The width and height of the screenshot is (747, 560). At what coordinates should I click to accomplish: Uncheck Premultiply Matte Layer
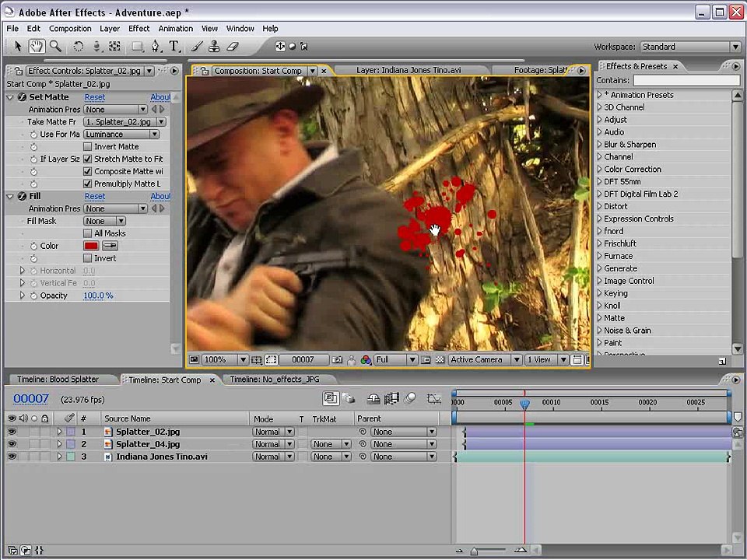click(x=88, y=184)
